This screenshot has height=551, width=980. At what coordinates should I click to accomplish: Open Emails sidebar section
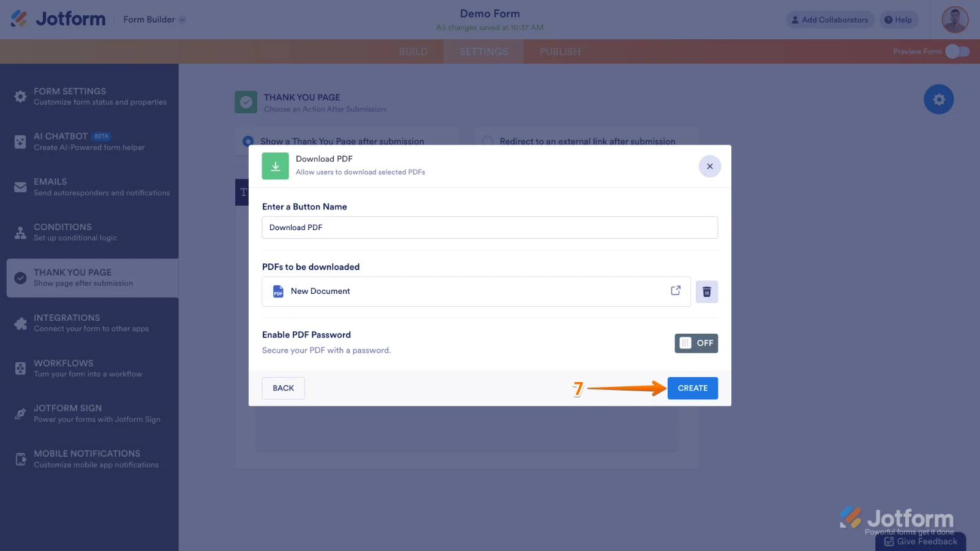point(89,187)
